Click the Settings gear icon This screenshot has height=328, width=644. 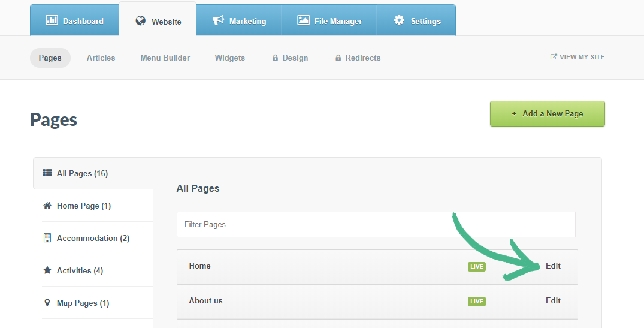click(399, 20)
